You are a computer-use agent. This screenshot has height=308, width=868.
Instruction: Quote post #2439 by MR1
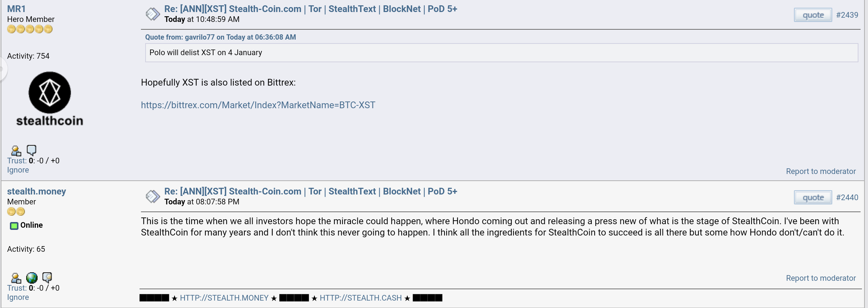click(x=813, y=15)
